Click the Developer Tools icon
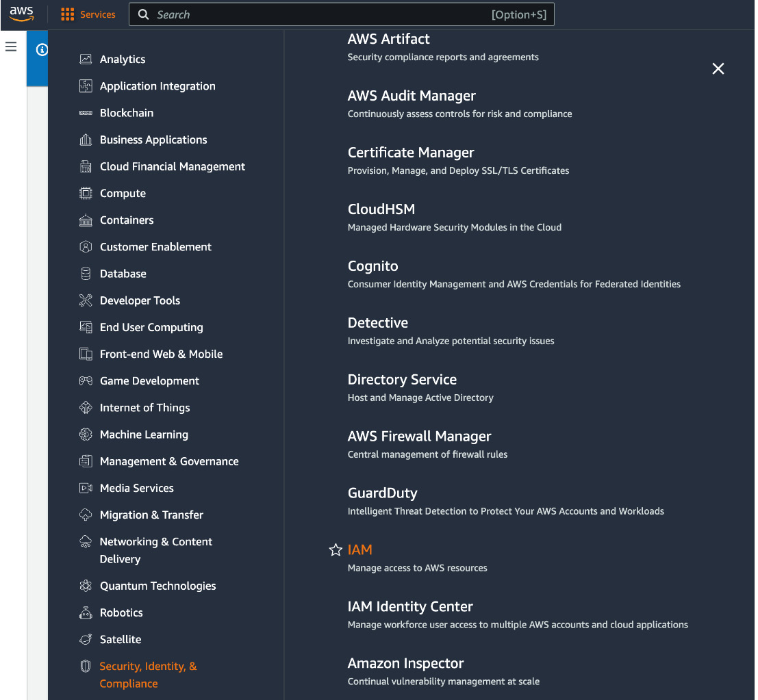Image resolution: width=758 pixels, height=700 pixels. (x=86, y=300)
